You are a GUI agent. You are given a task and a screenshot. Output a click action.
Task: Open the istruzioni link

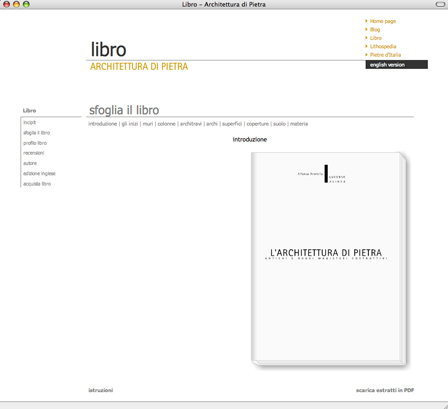click(x=100, y=390)
